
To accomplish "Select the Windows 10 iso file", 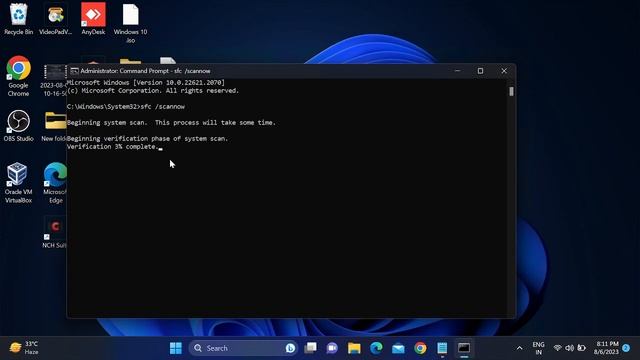I will point(130,22).
